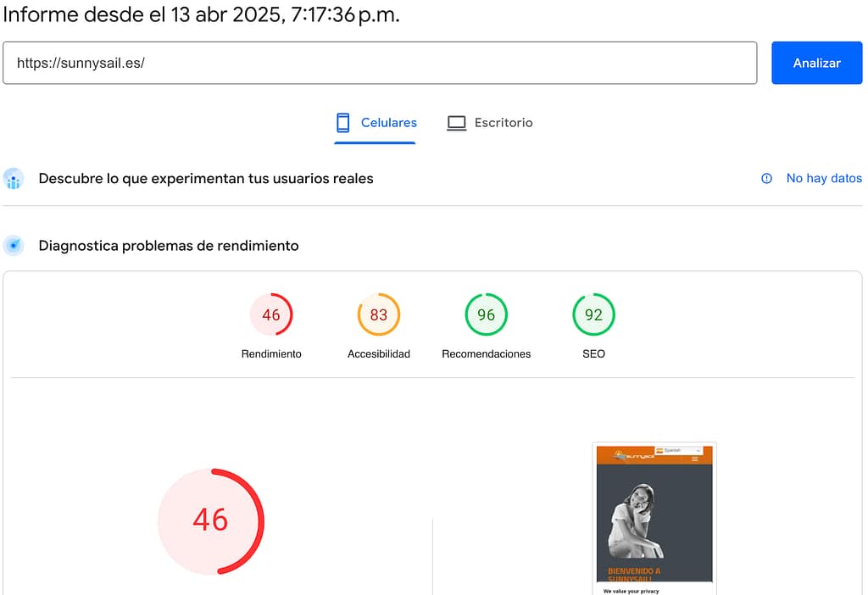
Task: Click the desktop monitor icon beside Escritorio
Action: (x=457, y=123)
